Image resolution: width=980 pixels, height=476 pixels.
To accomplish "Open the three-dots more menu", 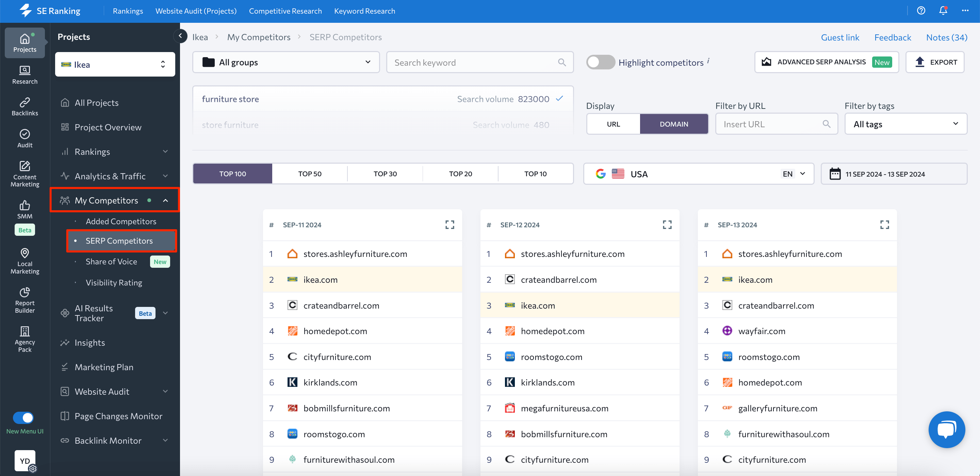I will (965, 11).
